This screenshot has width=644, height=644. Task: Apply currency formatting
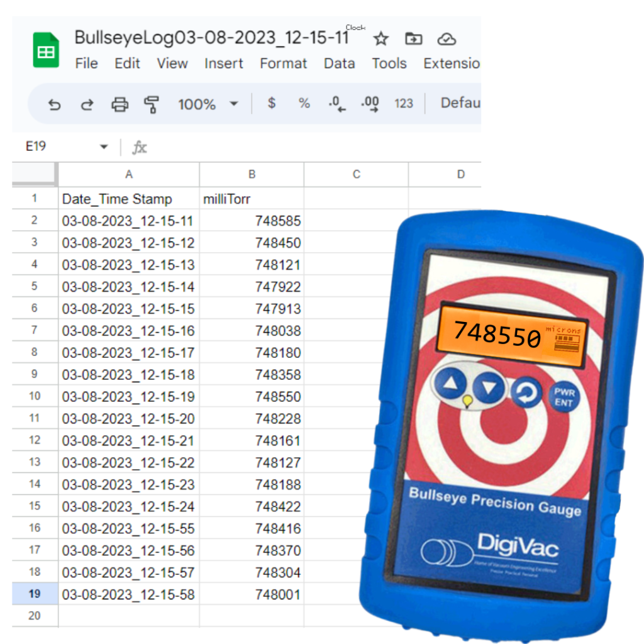coord(271,104)
